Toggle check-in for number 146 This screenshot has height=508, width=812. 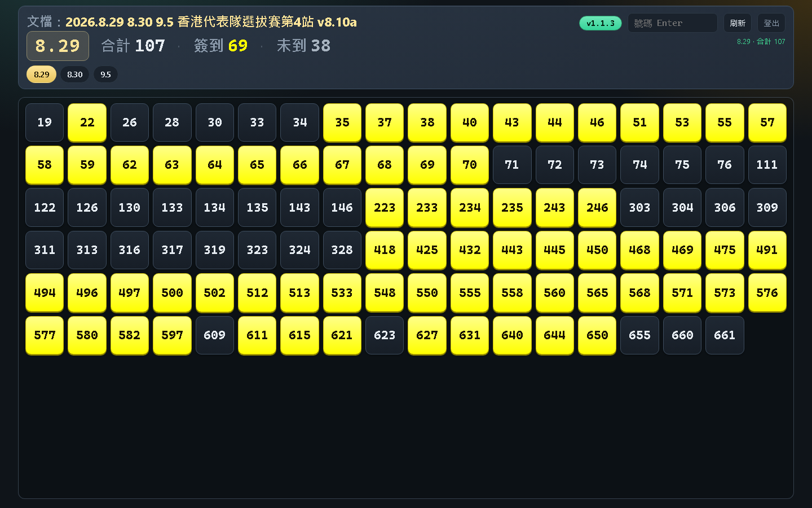pos(342,208)
